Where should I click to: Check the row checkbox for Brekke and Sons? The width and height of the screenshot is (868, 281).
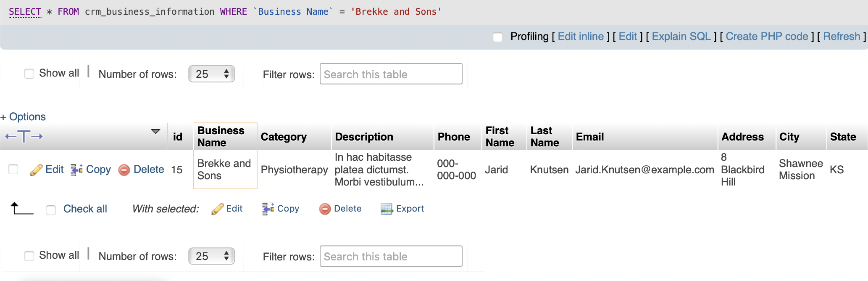13,169
